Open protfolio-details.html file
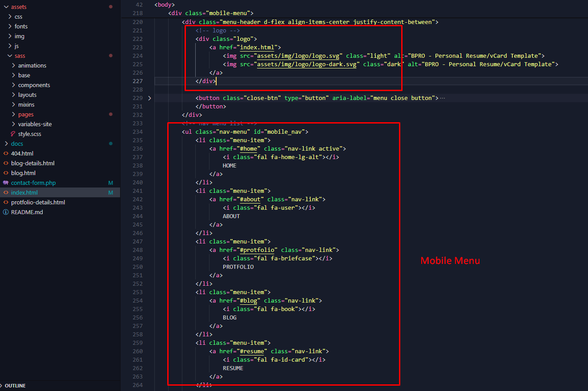This screenshot has width=588, height=391. coord(38,202)
